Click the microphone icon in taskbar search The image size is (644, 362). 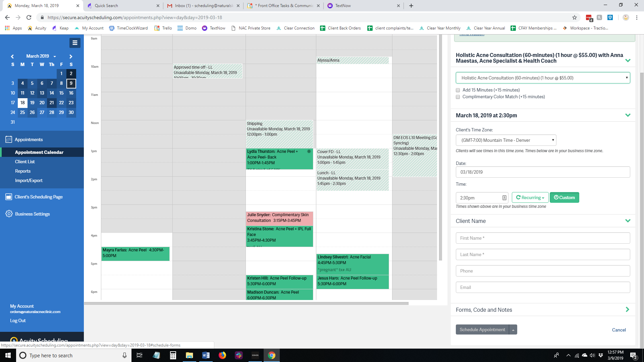click(x=124, y=355)
